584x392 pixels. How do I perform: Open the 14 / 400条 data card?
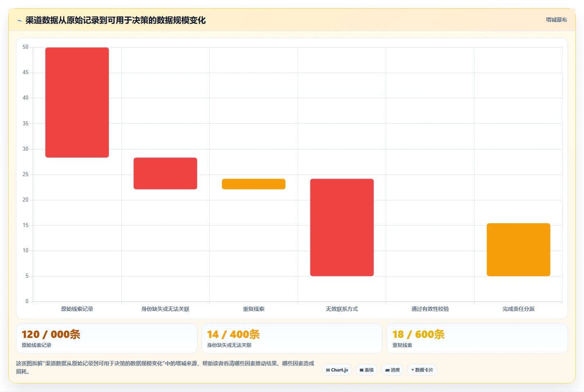(292, 338)
